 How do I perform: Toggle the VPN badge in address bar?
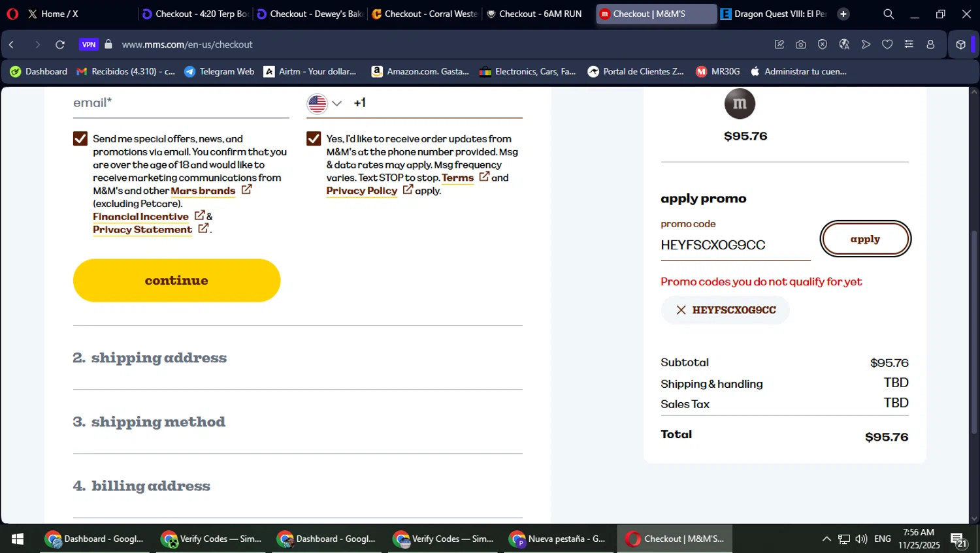point(89,44)
